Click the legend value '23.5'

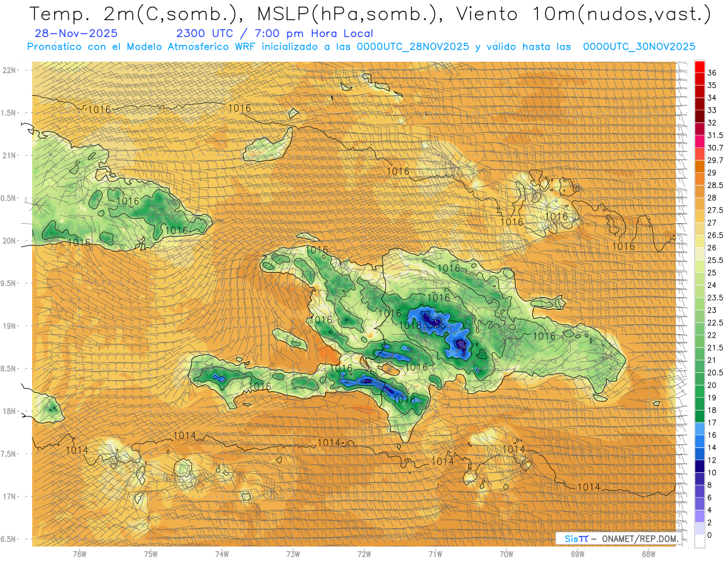(715, 298)
